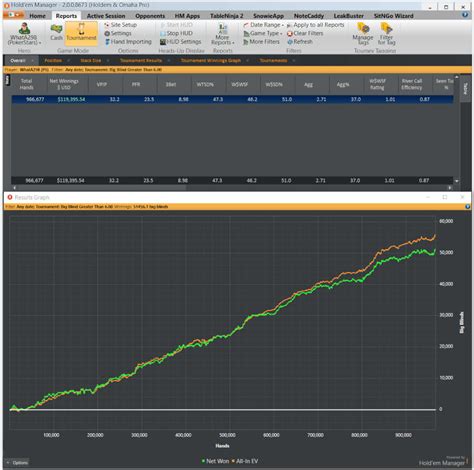The image size is (474, 470).
Task: Click the greyed-out Start HUD item
Action: coord(176,25)
